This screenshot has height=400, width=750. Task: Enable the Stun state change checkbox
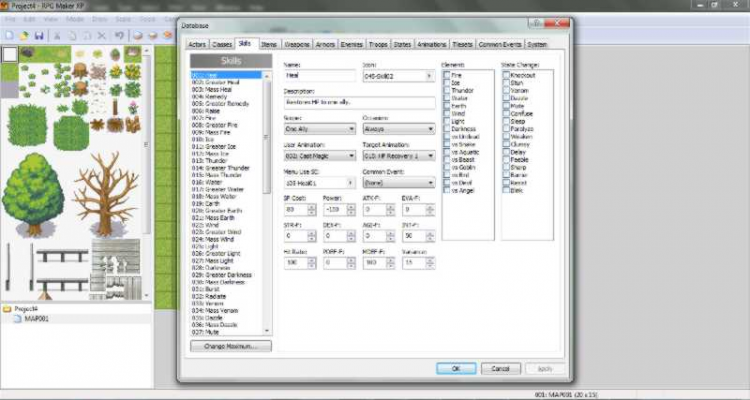506,83
